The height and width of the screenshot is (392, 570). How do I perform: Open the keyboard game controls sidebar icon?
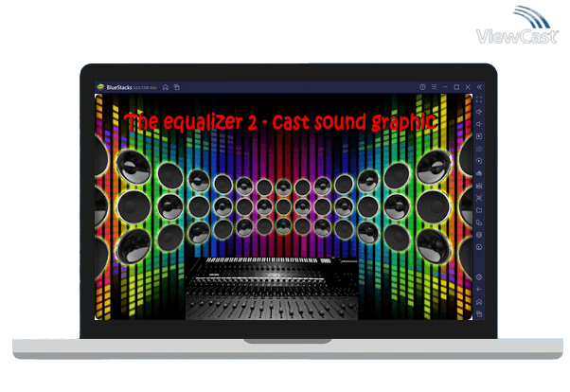point(479,149)
